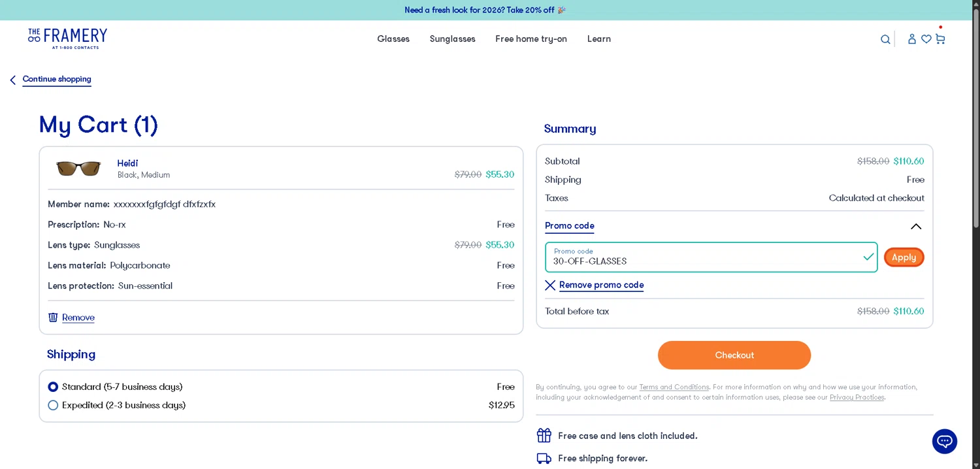Click the 20% off promo banner
The width and height of the screenshot is (980, 469).
[x=485, y=10]
